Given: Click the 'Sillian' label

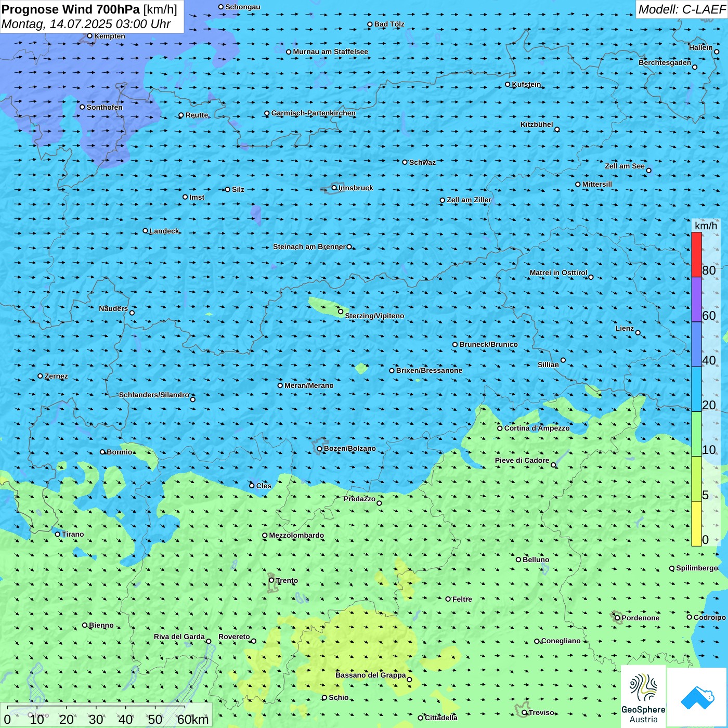Looking at the screenshot, I should 548,365.
